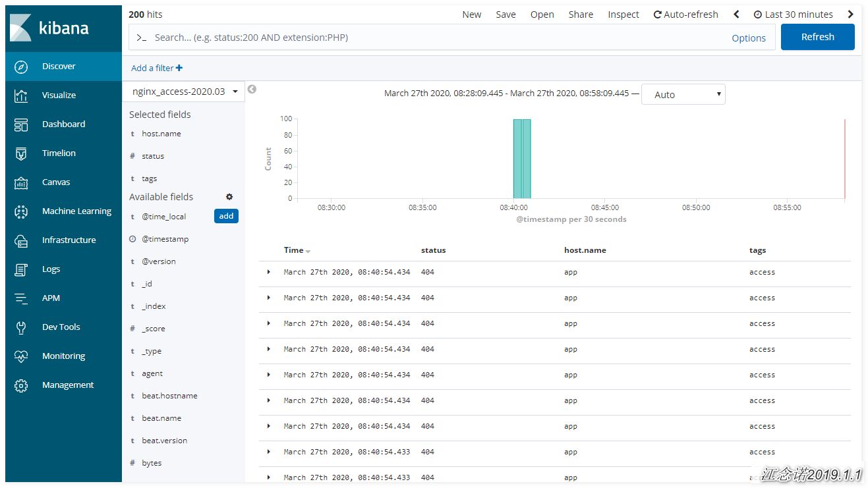Click New in top menu

click(472, 14)
